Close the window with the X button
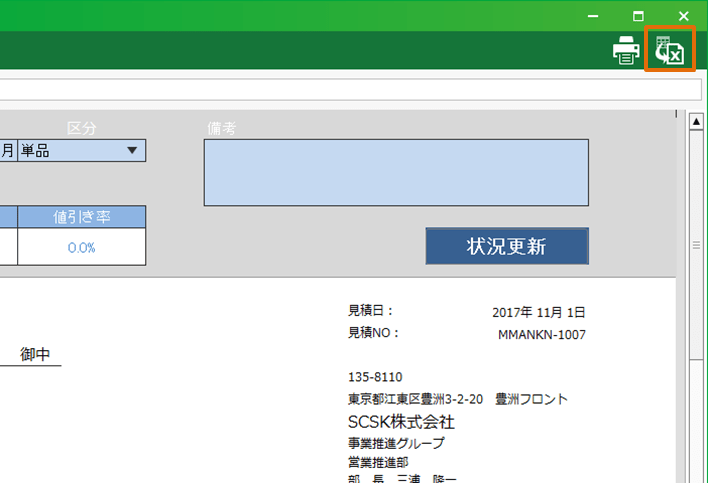This screenshot has height=483, width=708. coord(683,16)
